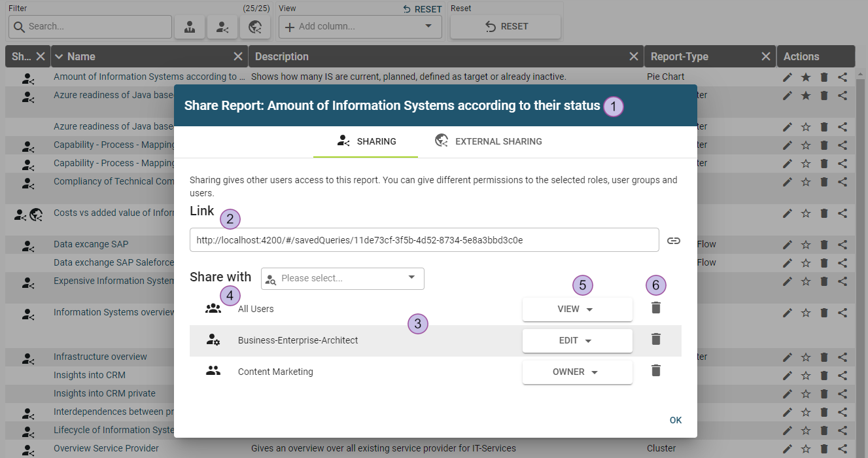868x458 pixels.
Task: Toggle the shared reports filter button
Action: coord(222,27)
